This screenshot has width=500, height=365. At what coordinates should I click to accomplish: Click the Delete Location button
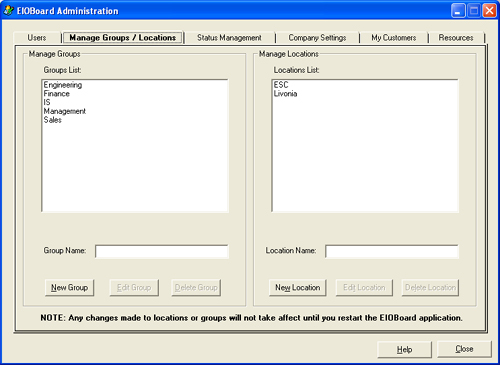430,287
